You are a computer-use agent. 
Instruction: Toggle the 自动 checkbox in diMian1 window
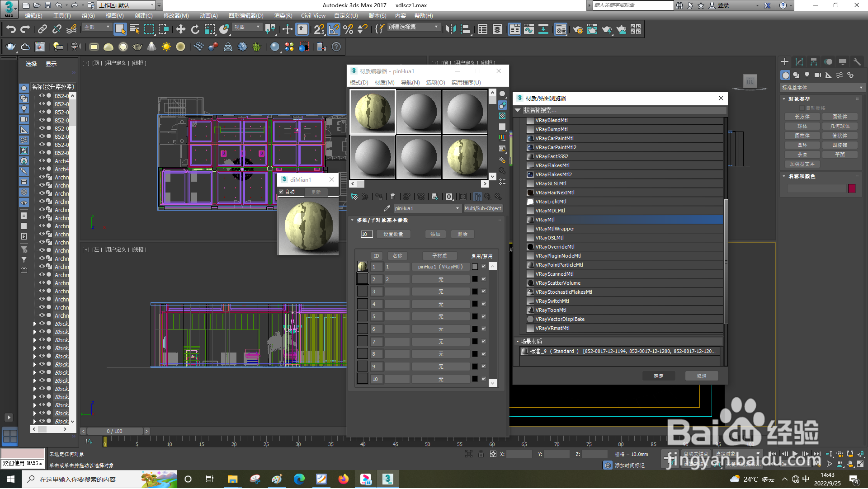[281, 192]
